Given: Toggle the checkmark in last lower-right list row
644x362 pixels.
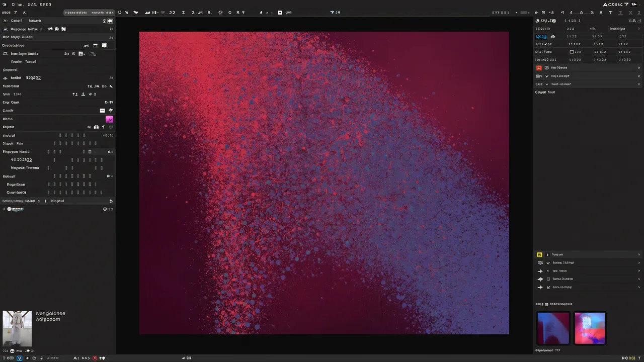Looking at the screenshot, I should pos(548,287).
